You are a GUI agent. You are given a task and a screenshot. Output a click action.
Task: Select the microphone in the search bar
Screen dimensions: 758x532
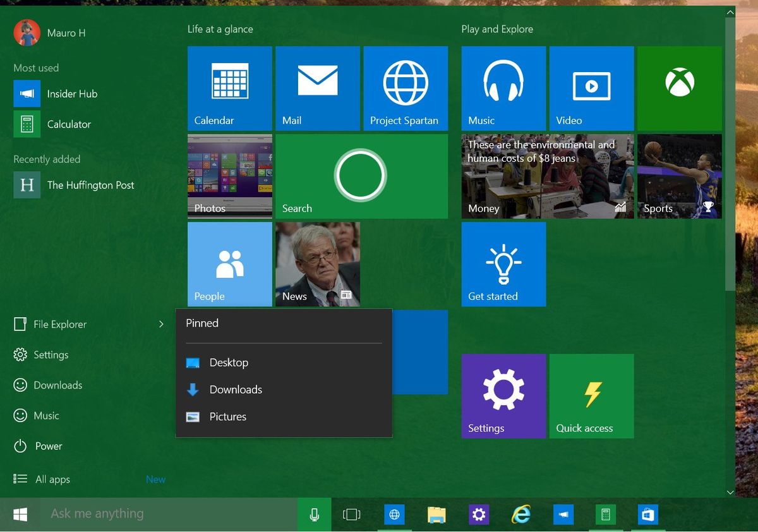point(314,514)
